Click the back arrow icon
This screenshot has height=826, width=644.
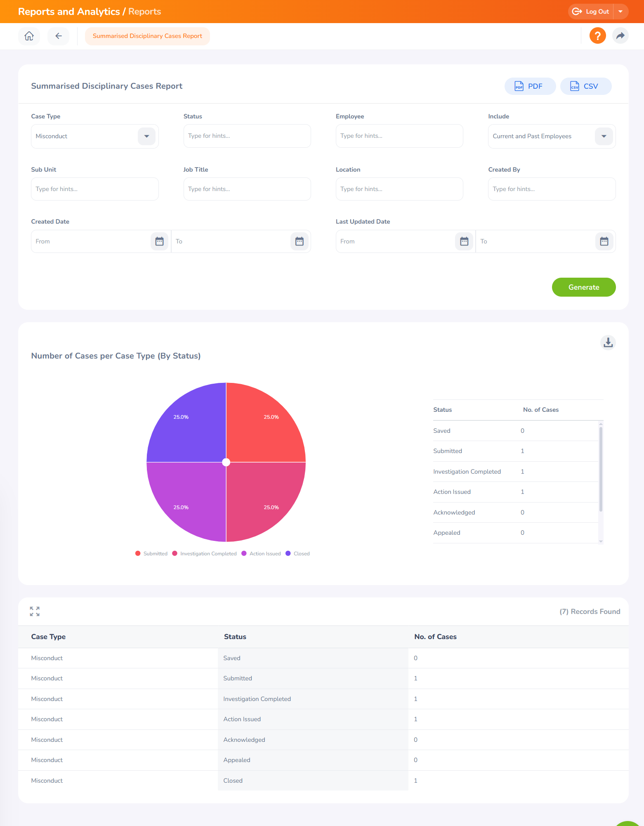(x=59, y=36)
